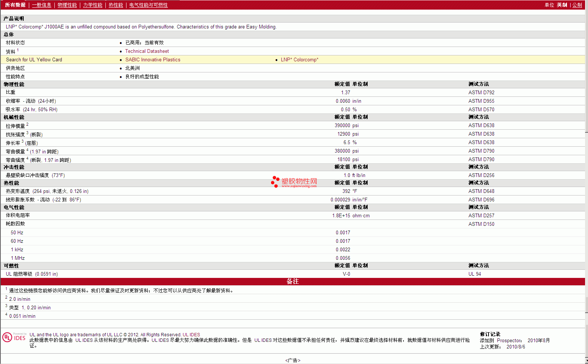Select 英制 unit system
The height and width of the screenshot is (364, 588).
[562, 5]
